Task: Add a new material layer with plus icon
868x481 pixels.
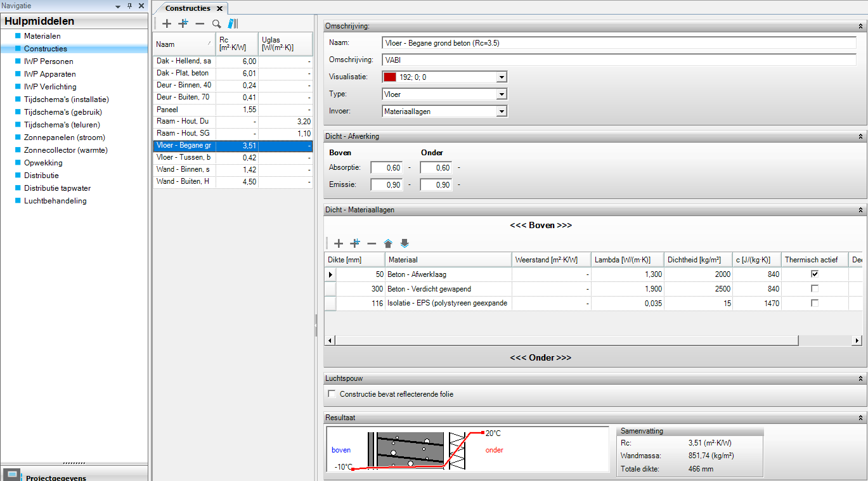Action: (x=339, y=243)
